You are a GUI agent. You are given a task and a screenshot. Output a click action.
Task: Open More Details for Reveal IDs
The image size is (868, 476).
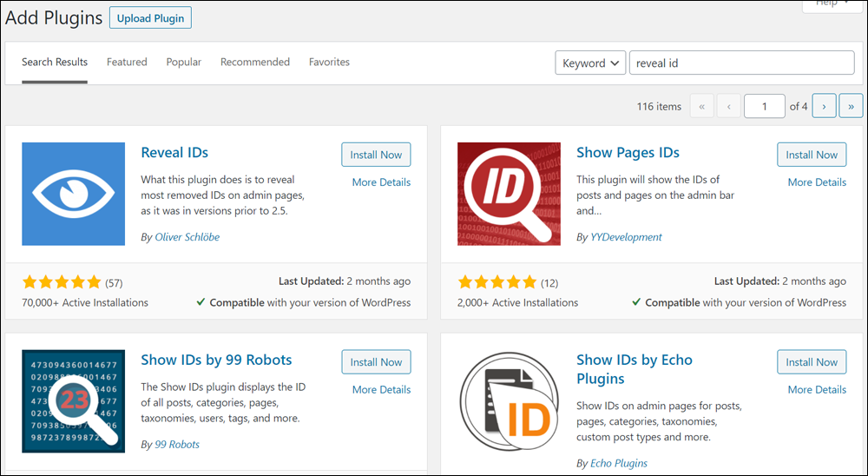pos(381,182)
